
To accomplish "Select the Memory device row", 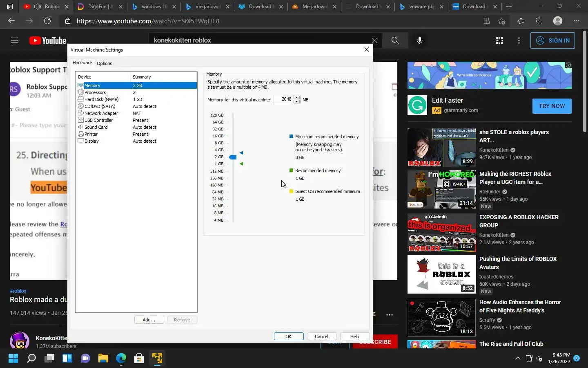I will (x=137, y=85).
